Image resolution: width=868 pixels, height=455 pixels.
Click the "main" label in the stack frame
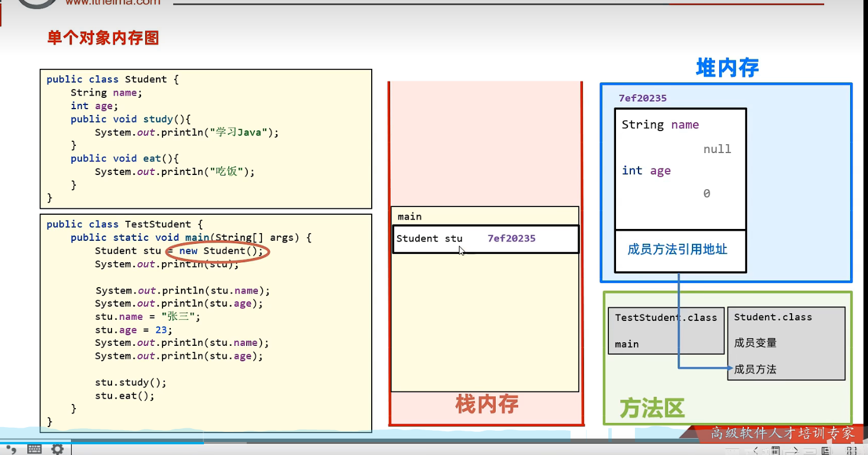point(410,217)
